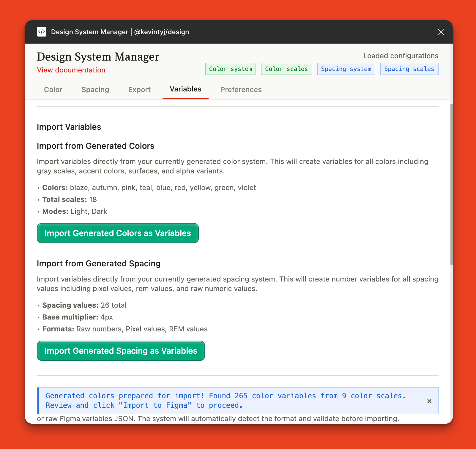
Task: Open the Preferences tab
Action: click(241, 89)
